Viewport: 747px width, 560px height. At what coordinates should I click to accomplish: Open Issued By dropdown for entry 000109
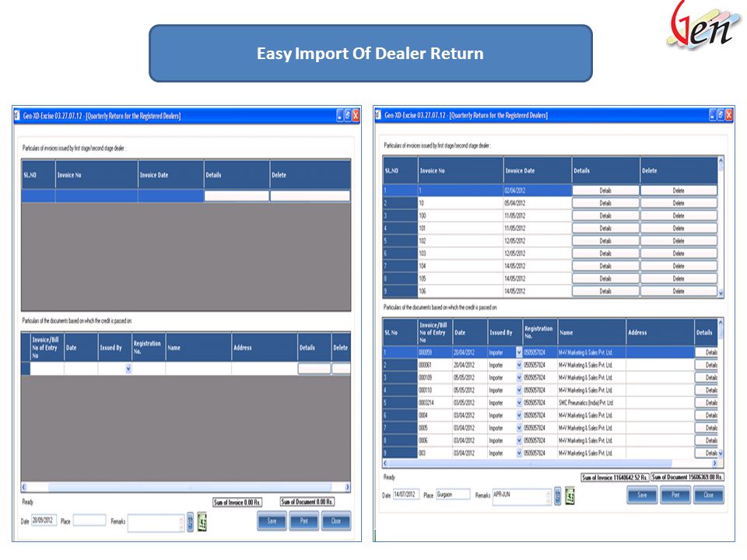click(519, 378)
